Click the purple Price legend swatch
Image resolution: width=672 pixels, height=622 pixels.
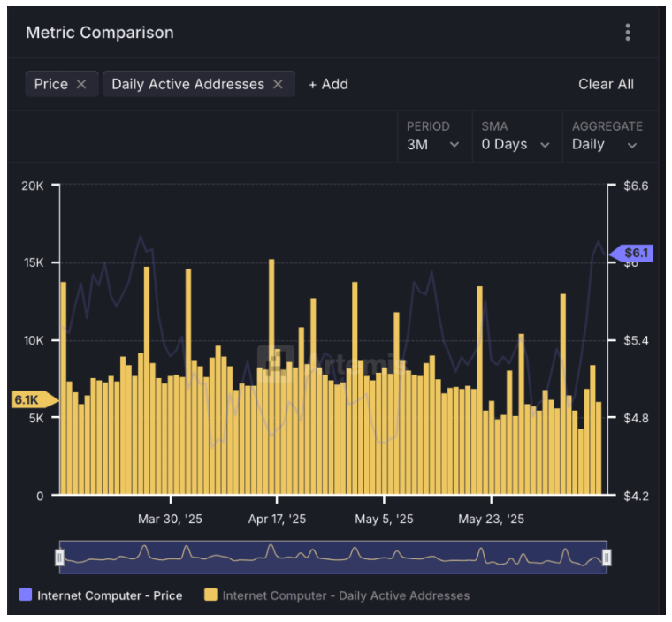[25, 595]
